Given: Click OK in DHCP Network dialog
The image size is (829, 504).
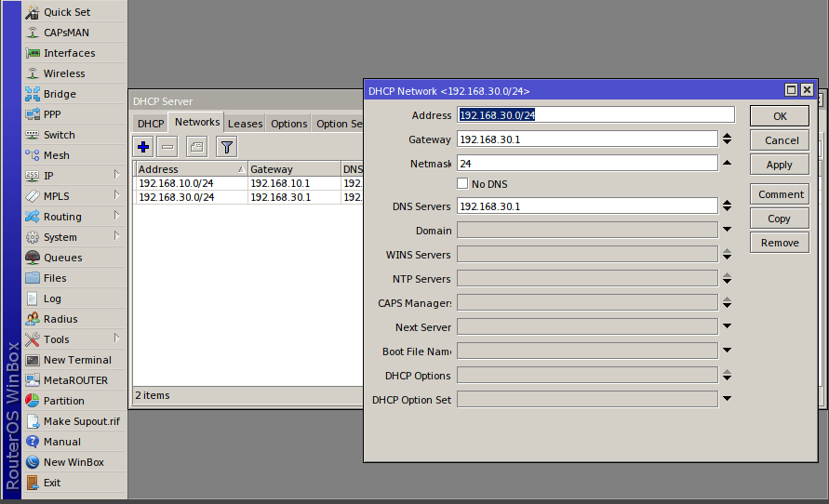Looking at the screenshot, I should click(780, 116).
